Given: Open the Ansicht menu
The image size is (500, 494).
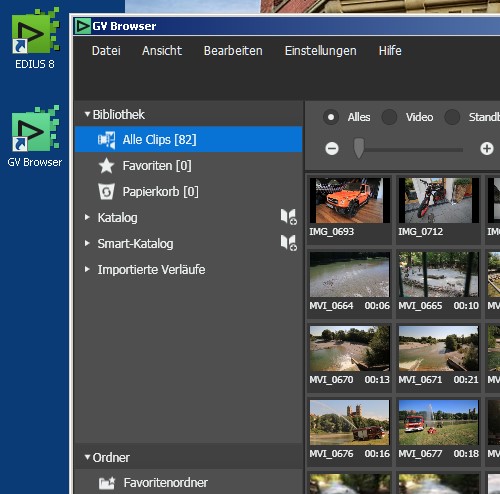Looking at the screenshot, I should point(162,51).
